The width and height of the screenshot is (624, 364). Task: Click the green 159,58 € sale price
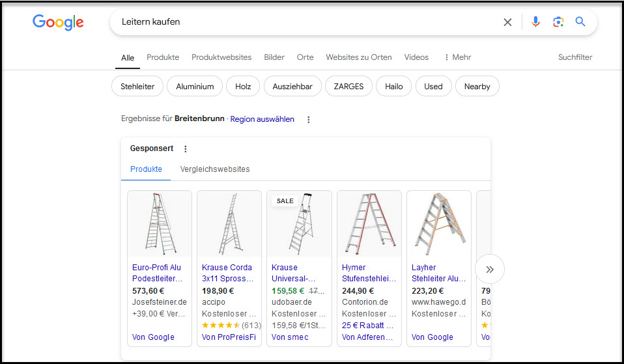tap(288, 291)
